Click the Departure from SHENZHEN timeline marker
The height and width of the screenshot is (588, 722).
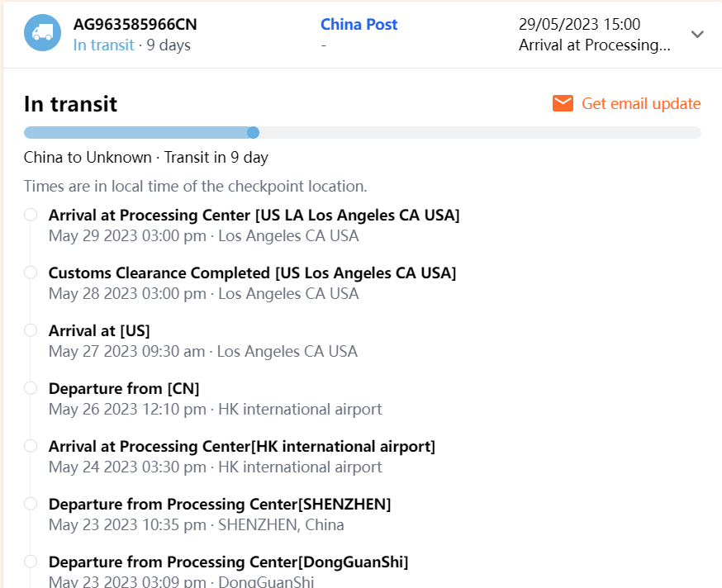point(31,504)
